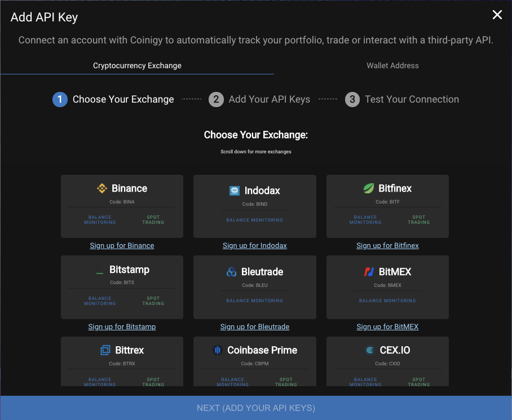Viewport: 512px width, 420px height.
Task: Choose the Indodax exchange name
Action: pyautogui.click(x=262, y=191)
